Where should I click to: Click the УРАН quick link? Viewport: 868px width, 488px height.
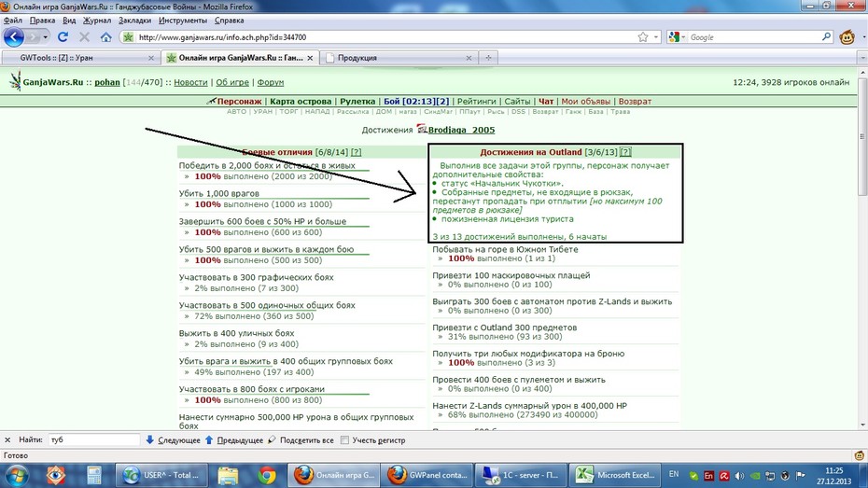pos(263,112)
